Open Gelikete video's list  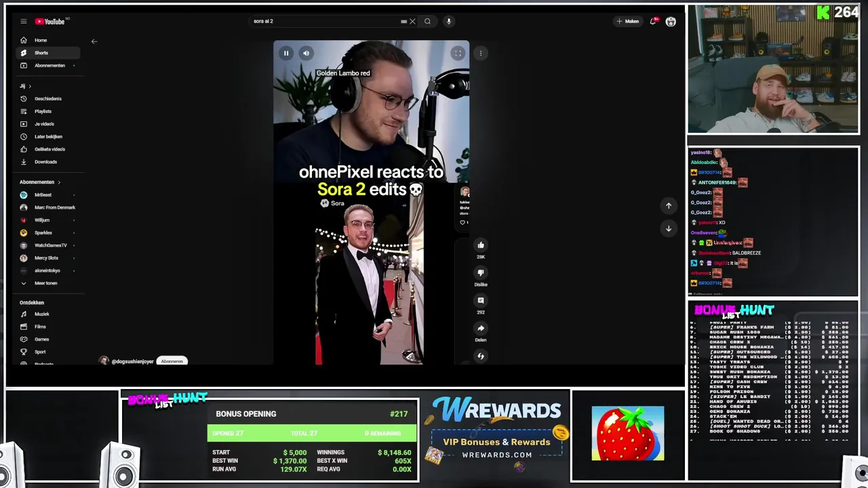[x=47, y=149]
